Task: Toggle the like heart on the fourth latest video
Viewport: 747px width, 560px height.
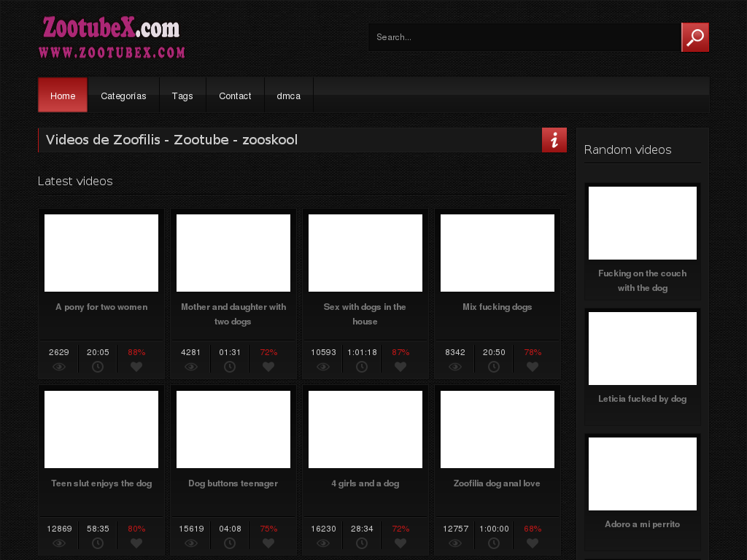Action: (533, 367)
